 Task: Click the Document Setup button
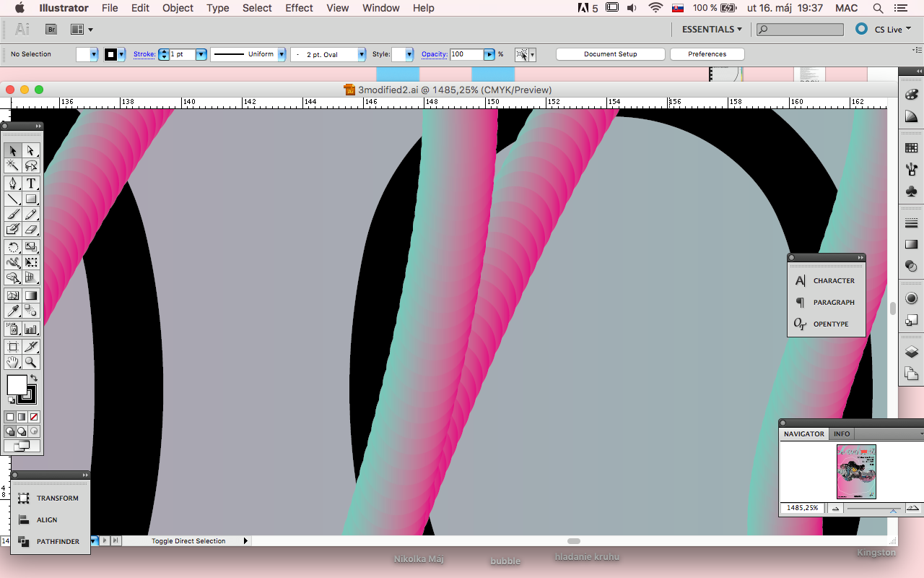(611, 54)
